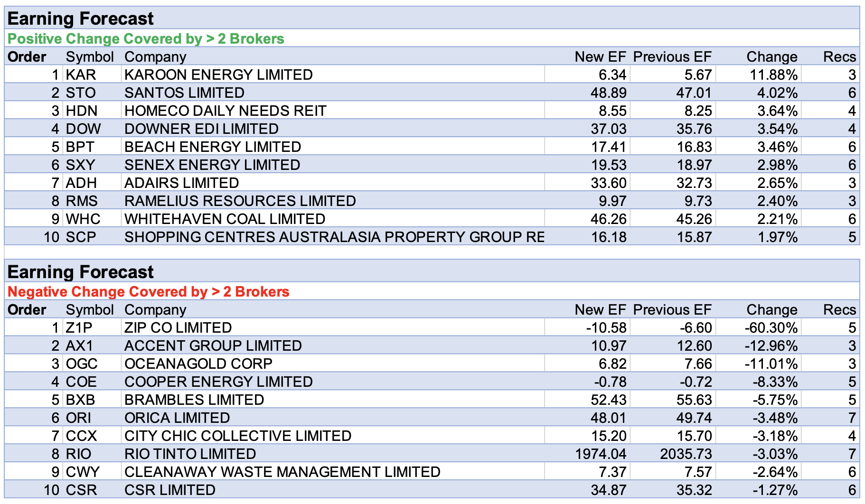Screen dimensions: 865x504
Task: Select the City Chic Collective Limited cell
Action: (x=237, y=436)
